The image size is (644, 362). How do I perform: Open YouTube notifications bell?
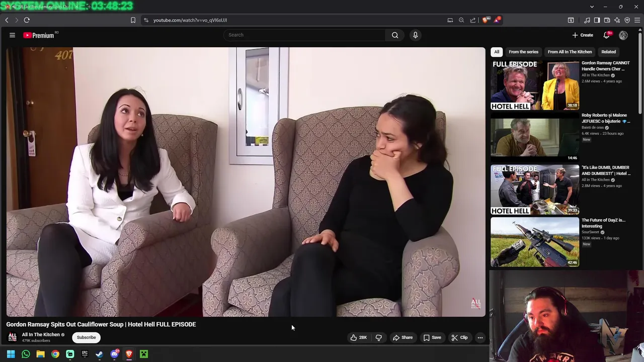(x=607, y=35)
